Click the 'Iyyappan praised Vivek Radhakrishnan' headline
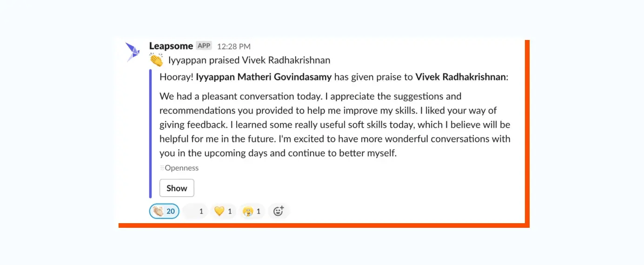This screenshot has width=644, height=265. (x=249, y=60)
